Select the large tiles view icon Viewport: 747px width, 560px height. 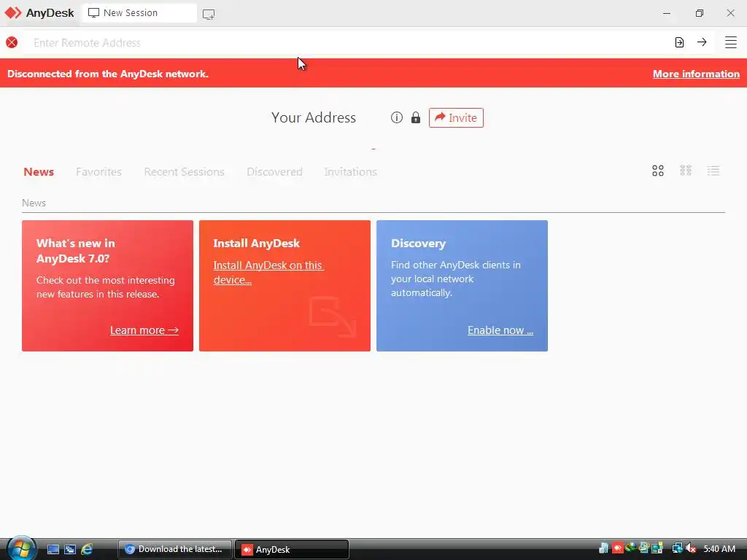coord(658,171)
